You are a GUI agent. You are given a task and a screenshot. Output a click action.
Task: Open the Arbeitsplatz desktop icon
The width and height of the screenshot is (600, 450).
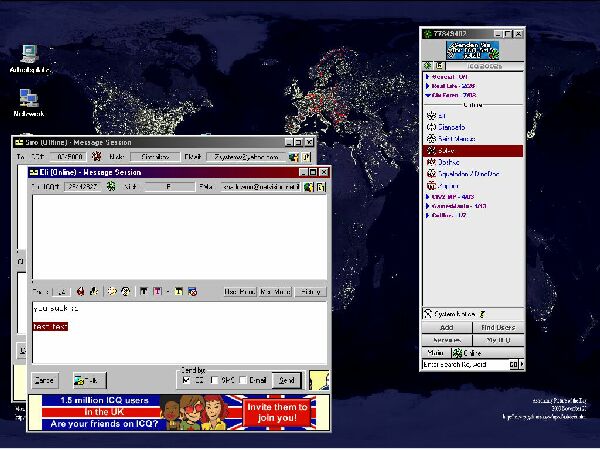[30, 59]
